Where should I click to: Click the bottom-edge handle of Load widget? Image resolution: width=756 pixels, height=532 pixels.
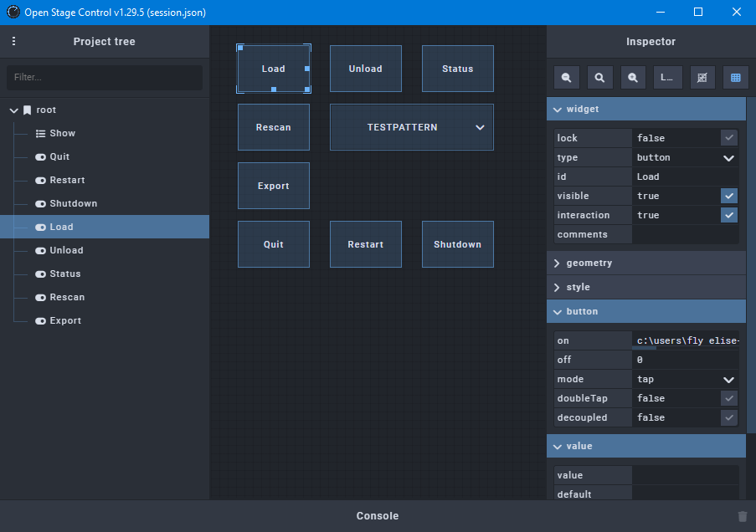click(x=274, y=90)
